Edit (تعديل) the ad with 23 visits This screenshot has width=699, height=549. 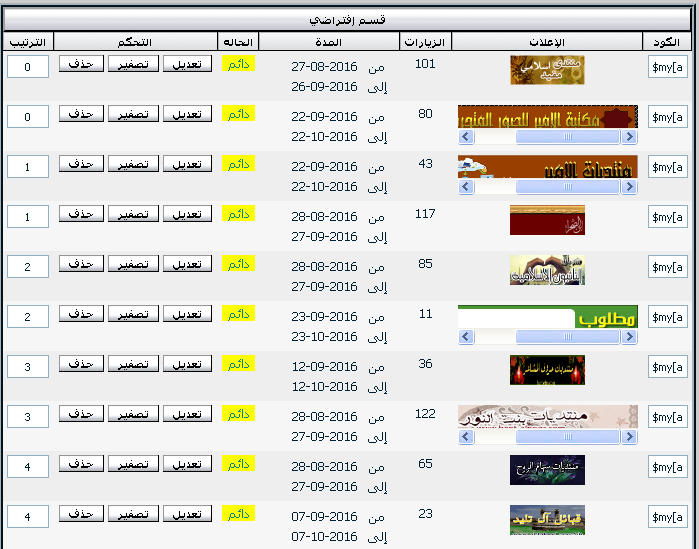(x=187, y=513)
